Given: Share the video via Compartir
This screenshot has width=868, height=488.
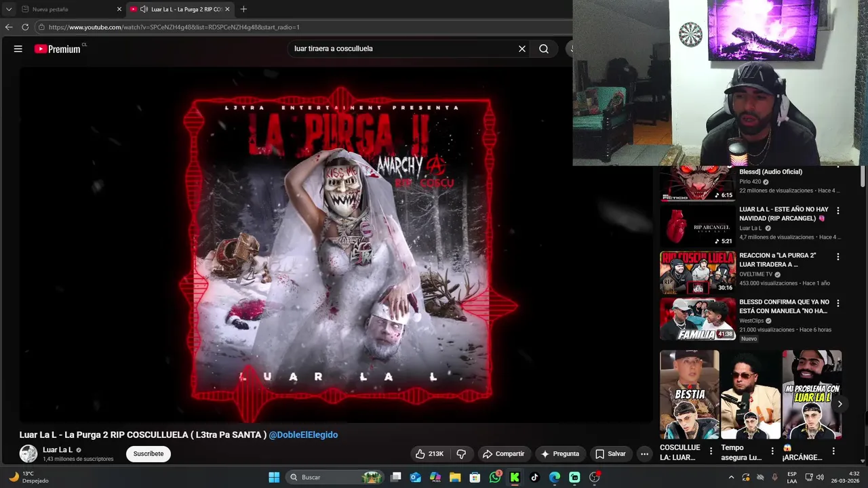Looking at the screenshot, I should coord(503,453).
